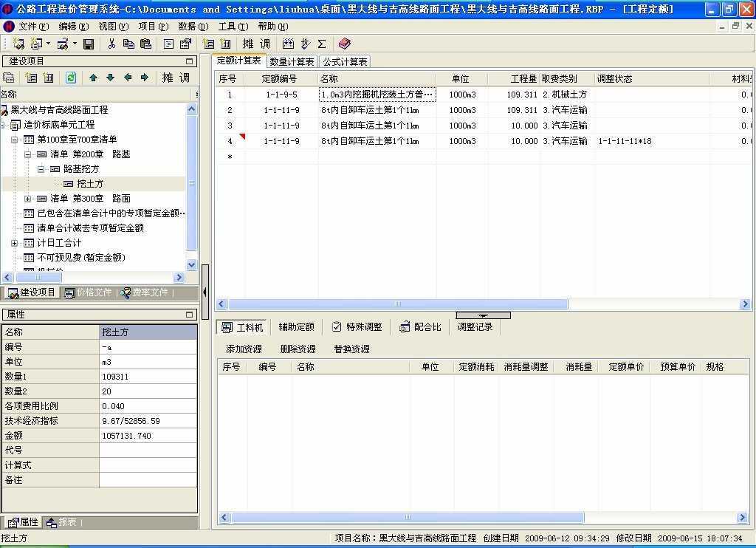The height and width of the screenshot is (548, 756).
Task: Switch to 配合比 tab
Action: pos(420,327)
